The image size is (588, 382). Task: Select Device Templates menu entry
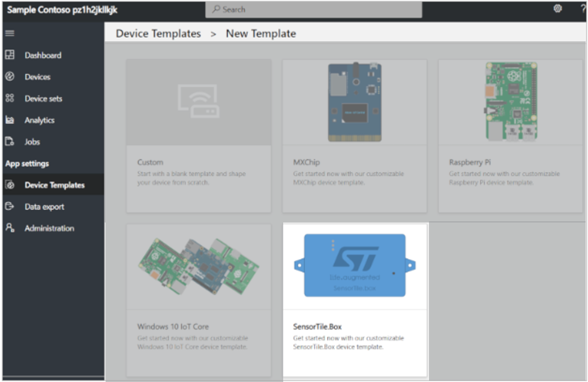[53, 185]
